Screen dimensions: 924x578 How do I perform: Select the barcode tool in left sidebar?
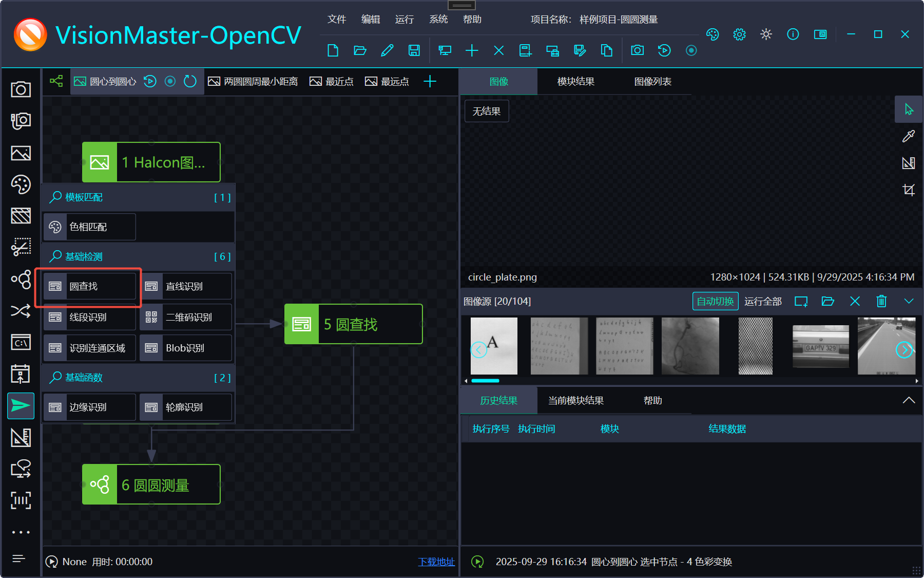21,500
